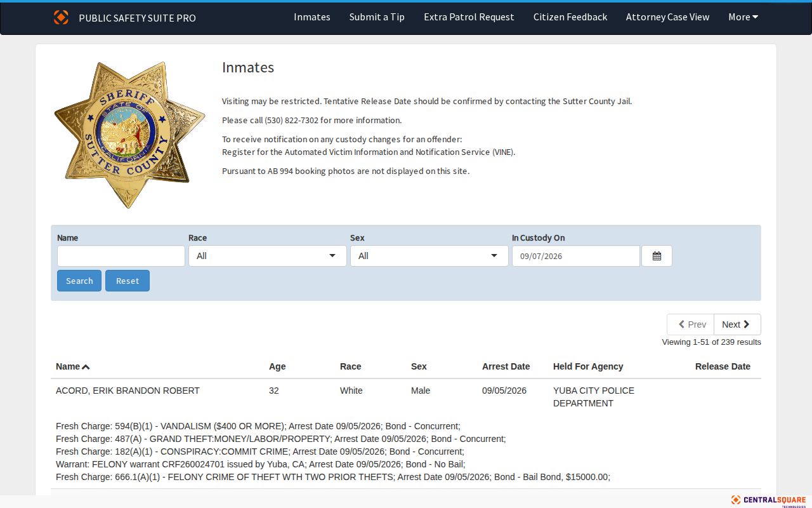The width and height of the screenshot is (812, 508).
Task: Click the Reset button
Action: tap(128, 281)
